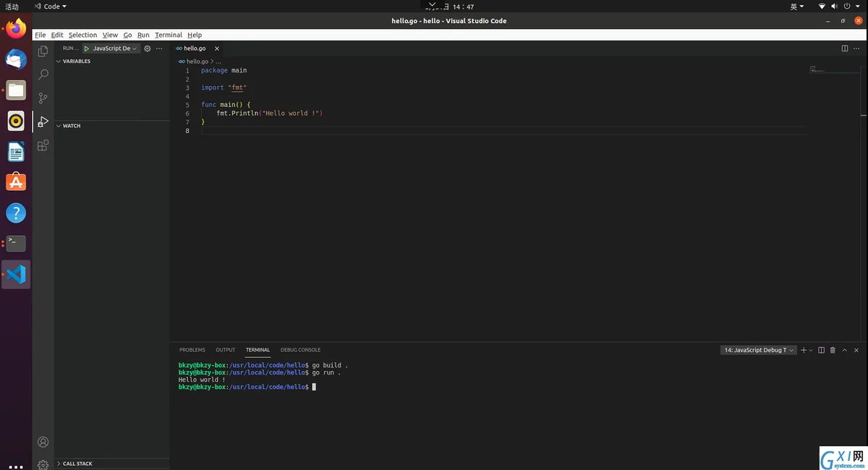The height and width of the screenshot is (470, 868).
Task: Open LibreOffice Writer from the dock
Action: 16,152
